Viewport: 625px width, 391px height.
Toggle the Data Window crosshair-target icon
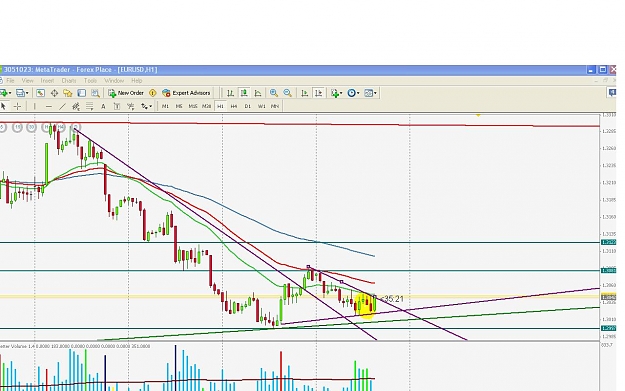pyautogui.click(x=54, y=93)
